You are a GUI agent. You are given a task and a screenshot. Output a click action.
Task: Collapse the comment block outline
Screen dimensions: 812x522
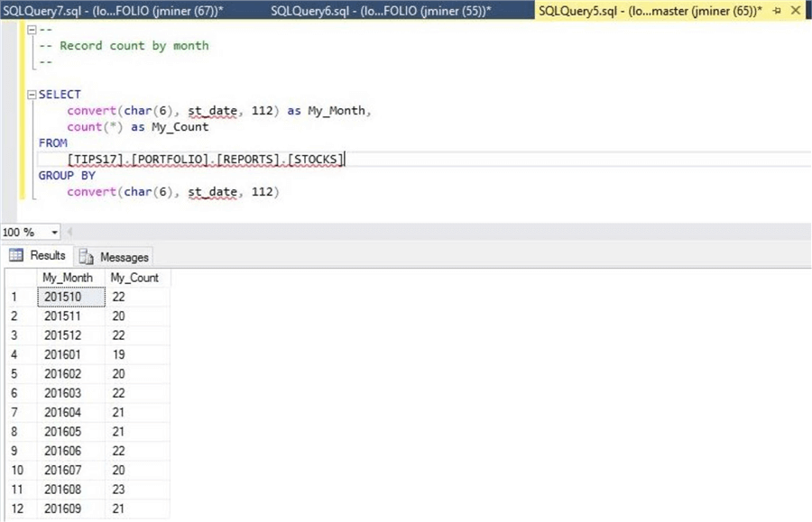[32, 30]
